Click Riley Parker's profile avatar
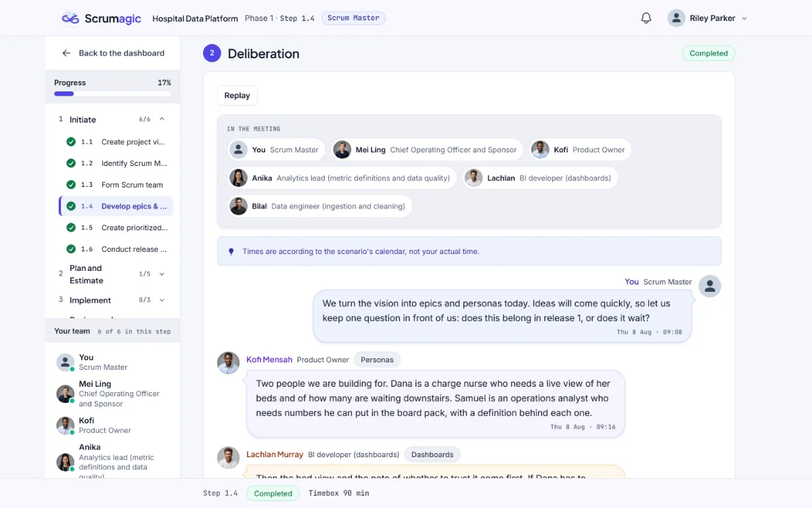 coord(677,18)
